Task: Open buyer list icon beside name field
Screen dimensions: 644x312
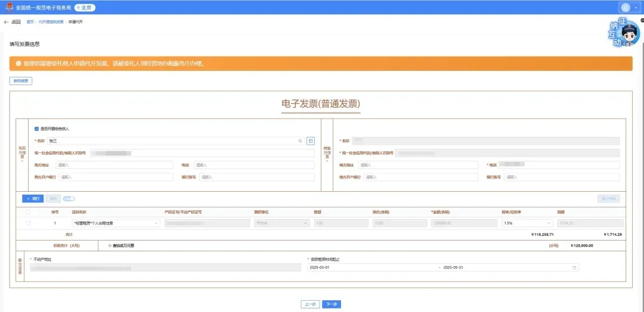Action: 311,141
